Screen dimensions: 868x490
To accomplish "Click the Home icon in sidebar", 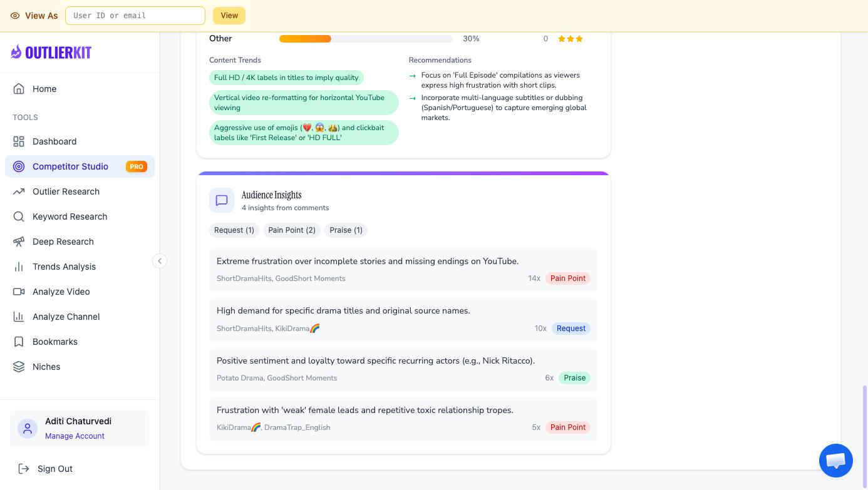I will click(x=19, y=89).
